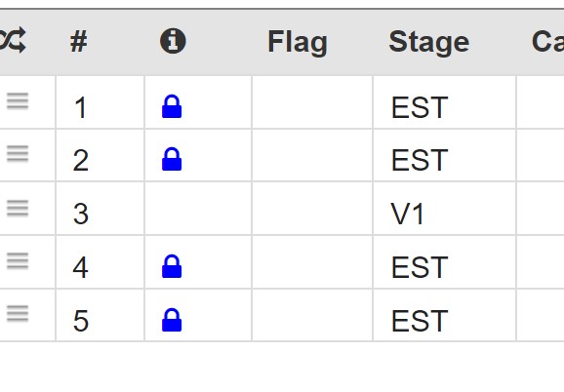Click the EST stage cell in row 5

click(x=445, y=315)
